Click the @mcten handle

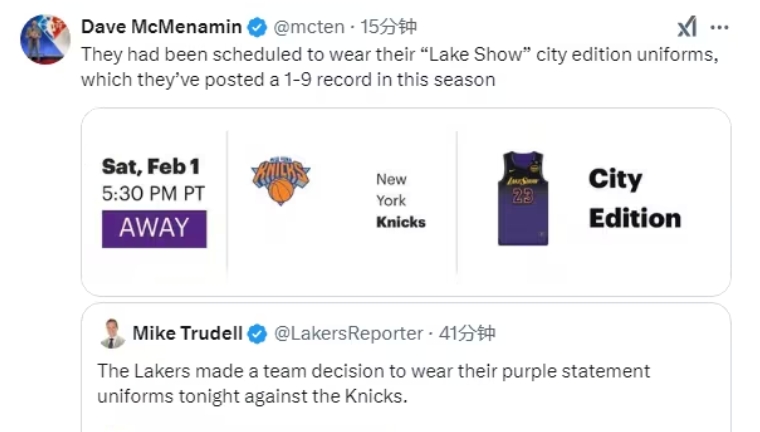pyautogui.click(x=312, y=27)
